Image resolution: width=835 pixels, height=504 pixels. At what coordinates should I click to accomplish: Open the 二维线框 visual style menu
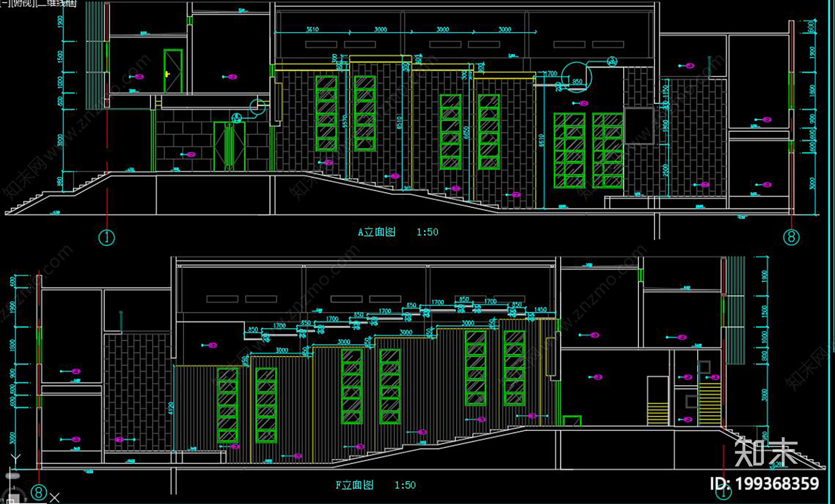pyautogui.click(x=56, y=3)
